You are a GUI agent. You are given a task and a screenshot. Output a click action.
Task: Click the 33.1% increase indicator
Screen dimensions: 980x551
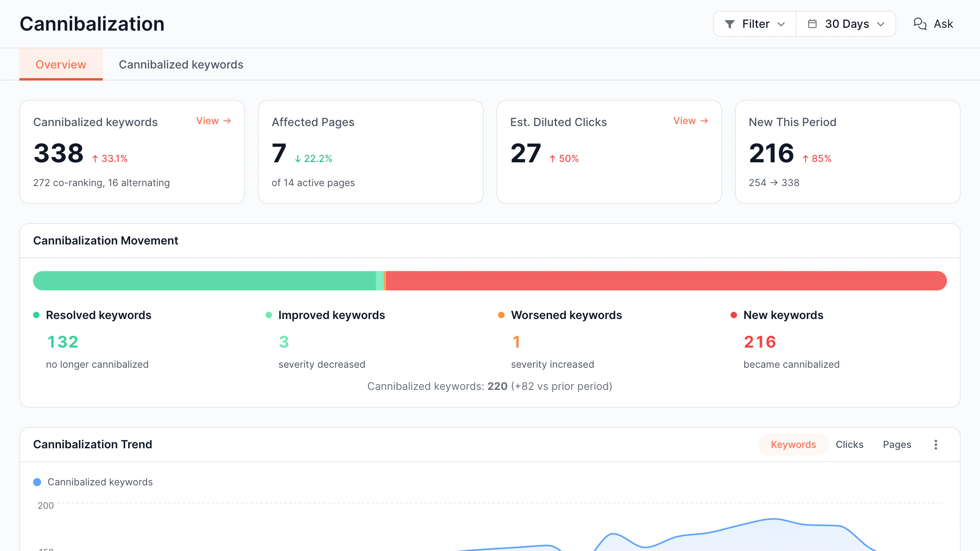tap(110, 159)
